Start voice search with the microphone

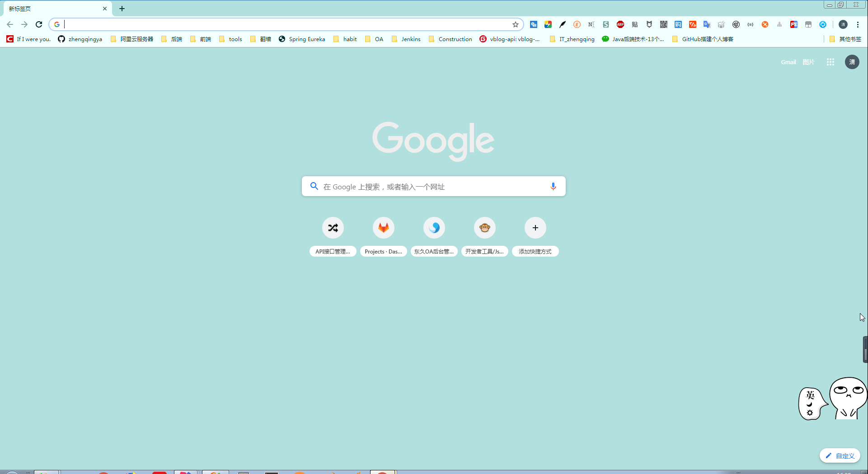coord(553,186)
